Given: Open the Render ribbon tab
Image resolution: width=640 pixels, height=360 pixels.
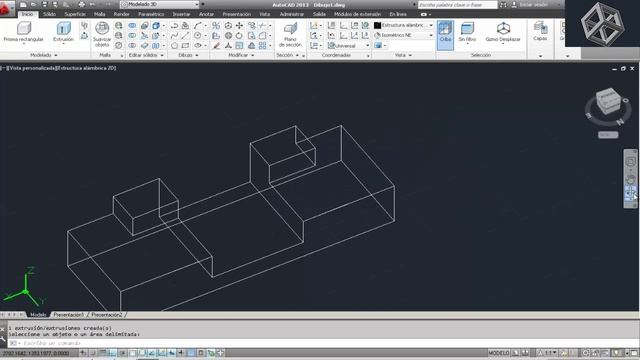Looking at the screenshot, I should pos(122,14).
